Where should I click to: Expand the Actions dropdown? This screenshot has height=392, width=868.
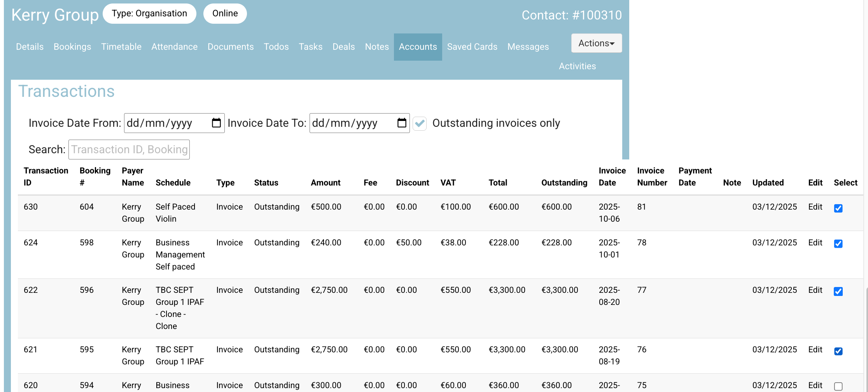(596, 43)
